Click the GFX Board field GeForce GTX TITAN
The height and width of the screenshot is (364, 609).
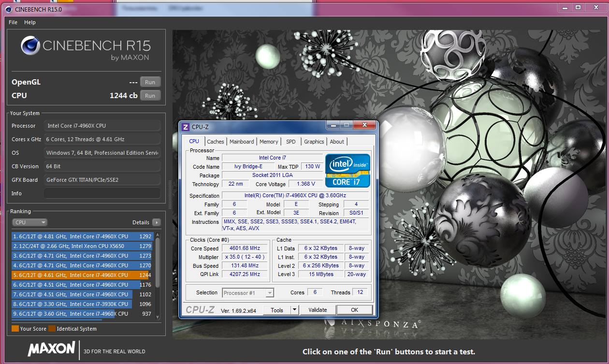[x=102, y=180]
